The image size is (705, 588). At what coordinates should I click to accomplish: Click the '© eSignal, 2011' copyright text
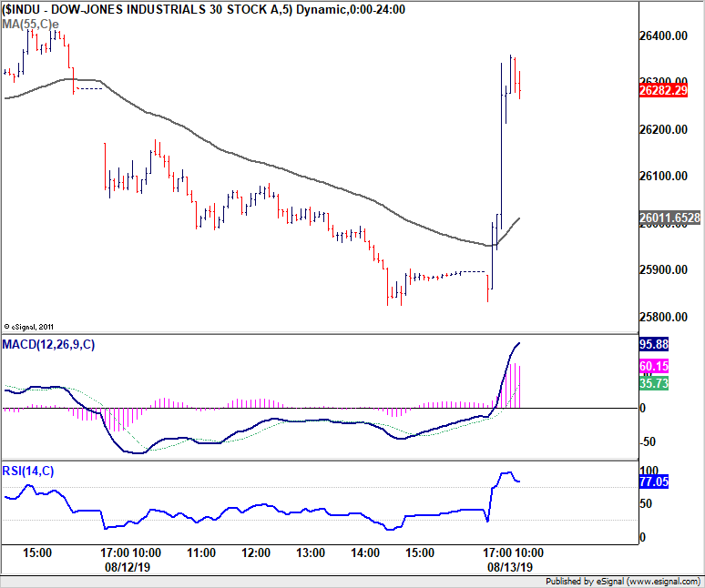[28, 327]
